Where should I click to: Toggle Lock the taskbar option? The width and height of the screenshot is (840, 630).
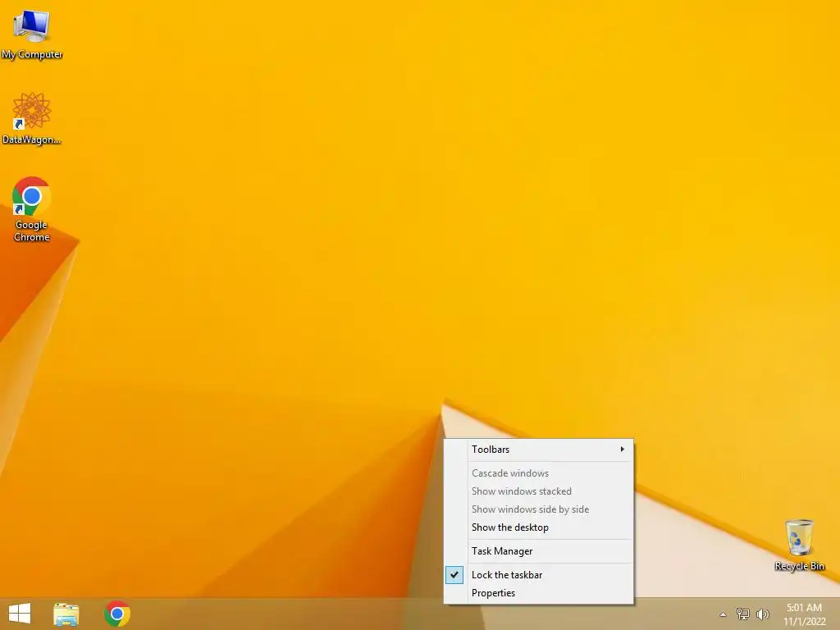coord(539,575)
